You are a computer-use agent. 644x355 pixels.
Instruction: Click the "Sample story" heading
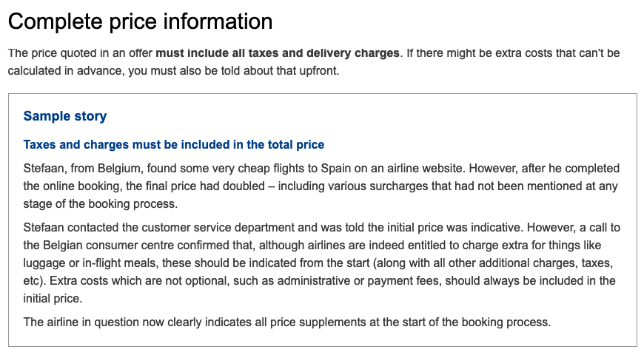pyautogui.click(x=65, y=116)
